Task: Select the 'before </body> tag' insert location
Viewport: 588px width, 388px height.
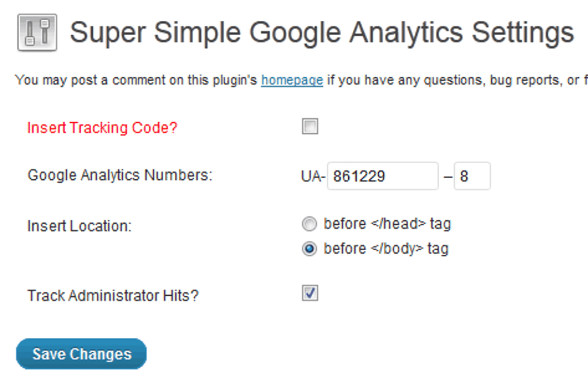Action: point(309,248)
